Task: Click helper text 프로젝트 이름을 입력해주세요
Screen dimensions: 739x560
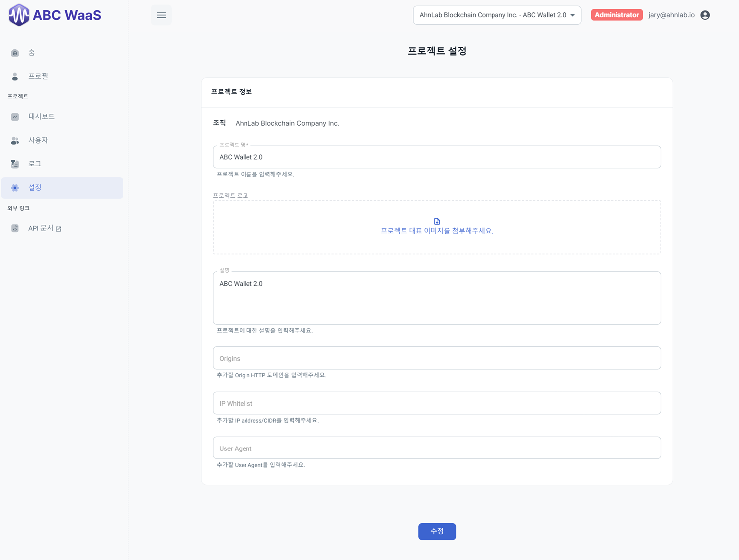Action: coord(255,174)
